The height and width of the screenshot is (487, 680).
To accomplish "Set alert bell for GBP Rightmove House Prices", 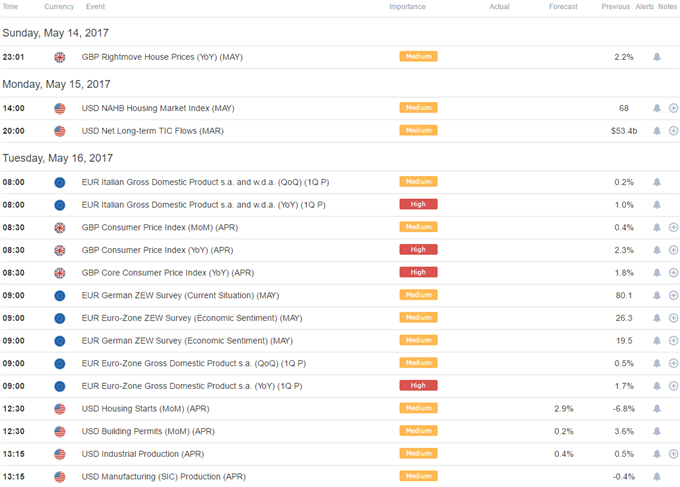I will click(657, 57).
